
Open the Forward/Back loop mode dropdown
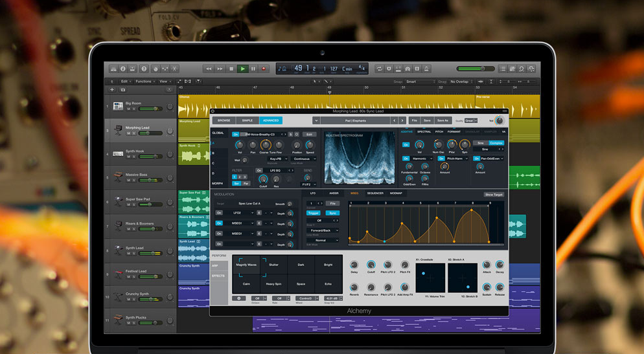(323, 230)
